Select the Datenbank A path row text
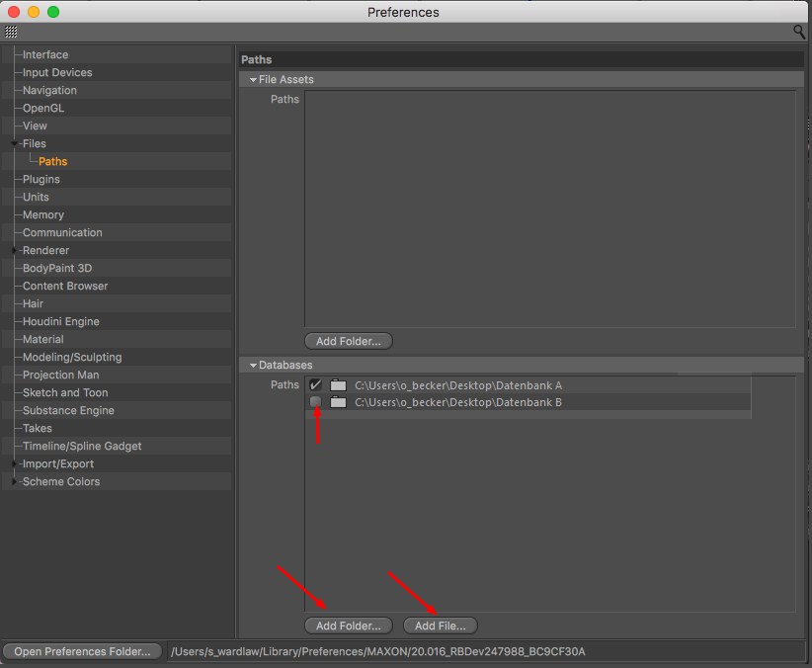 click(458, 385)
